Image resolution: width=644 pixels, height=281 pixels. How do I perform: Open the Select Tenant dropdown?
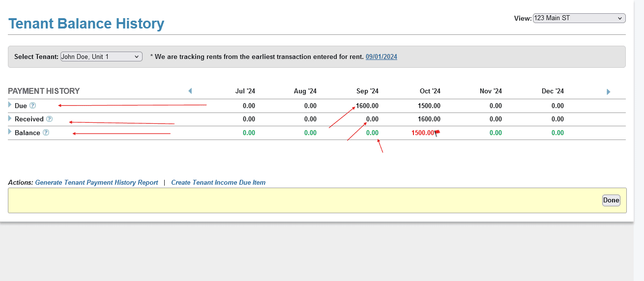point(101,56)
